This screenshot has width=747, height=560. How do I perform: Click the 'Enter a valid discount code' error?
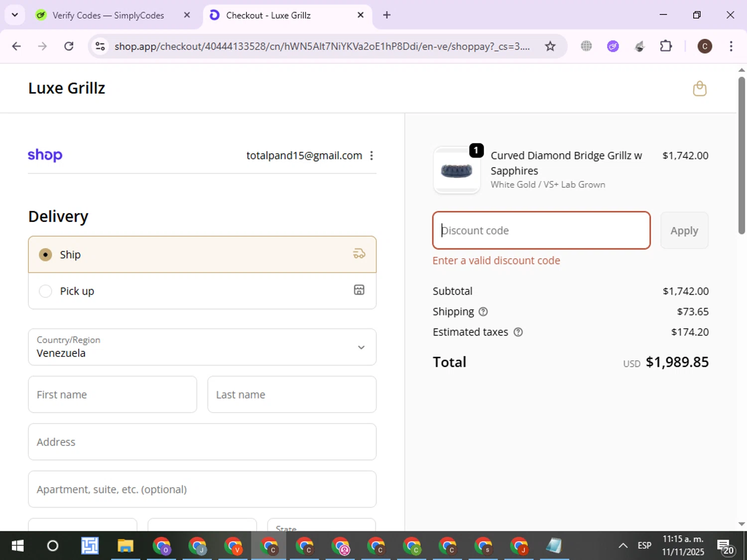click(x=496, y=260)
